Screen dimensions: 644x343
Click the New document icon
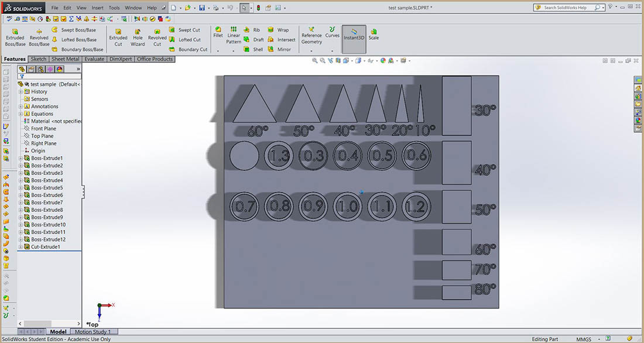click(174, 8)
